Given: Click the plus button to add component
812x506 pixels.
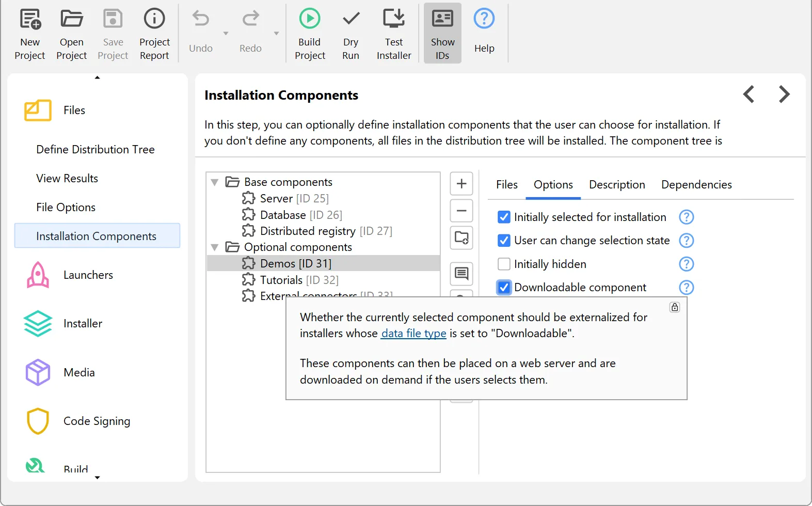Looking at the screenshot, I should pos(461,184).
